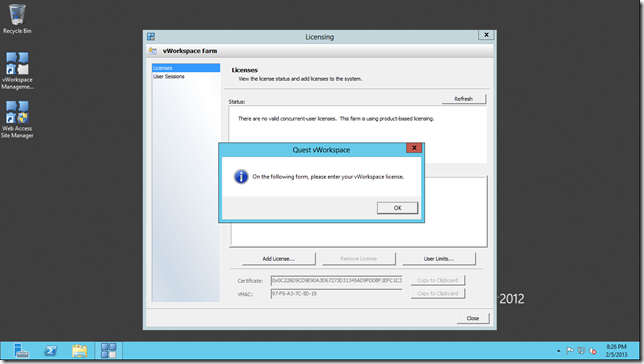Screen dimensions: 644x364
Task: Click the User Limits button
Action: [x=439, y=259]
